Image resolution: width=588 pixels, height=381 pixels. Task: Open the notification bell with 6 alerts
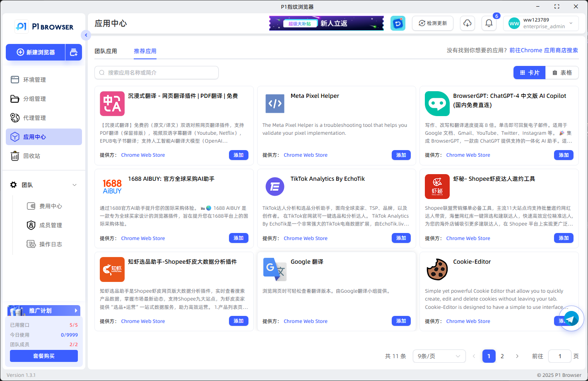coord(489,23)
